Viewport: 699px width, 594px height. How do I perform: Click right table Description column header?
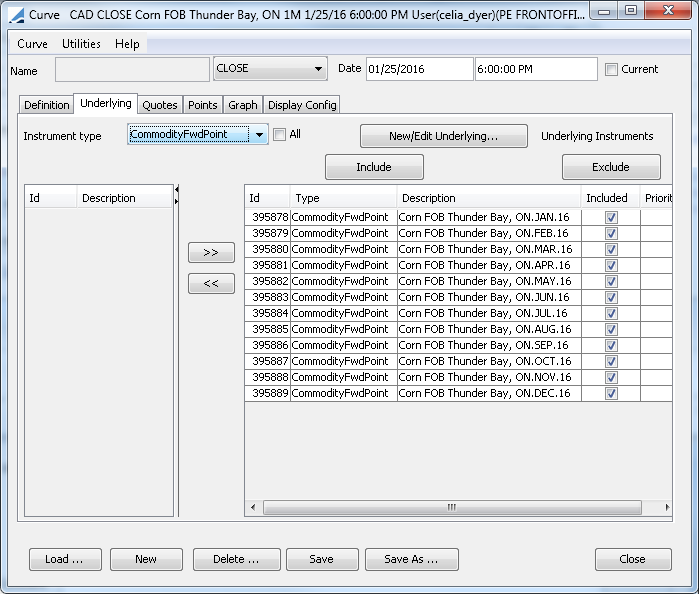(x=489, y=198)
